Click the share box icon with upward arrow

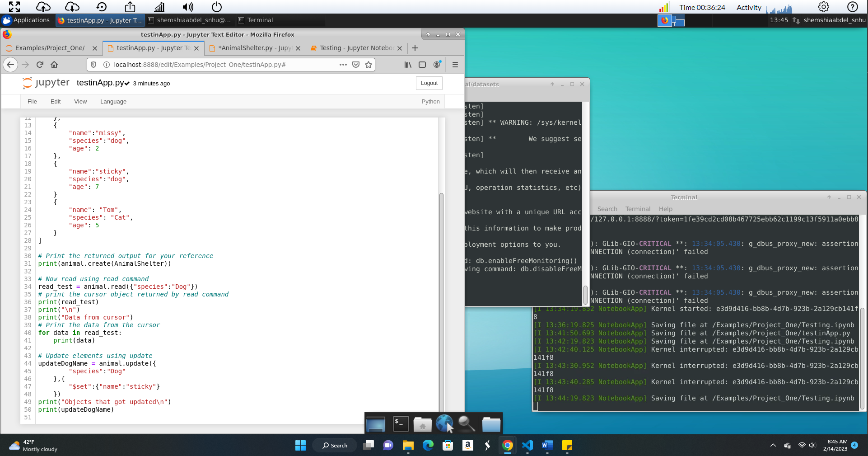130,7
